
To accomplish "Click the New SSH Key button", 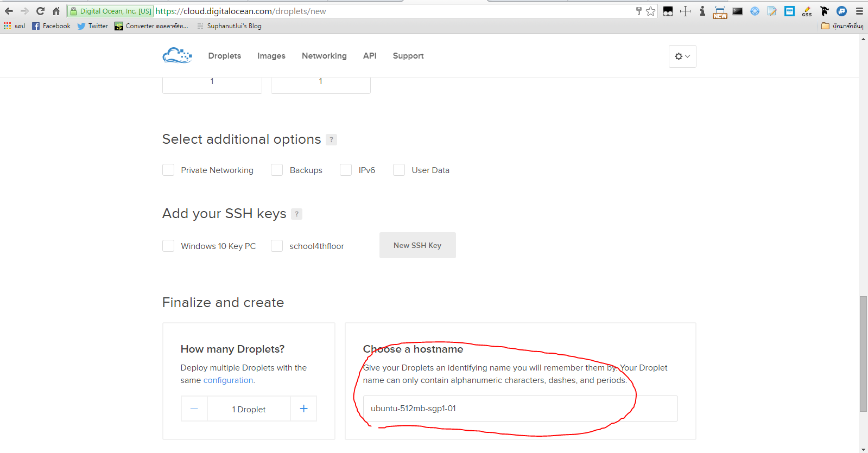I will [417, 245].
